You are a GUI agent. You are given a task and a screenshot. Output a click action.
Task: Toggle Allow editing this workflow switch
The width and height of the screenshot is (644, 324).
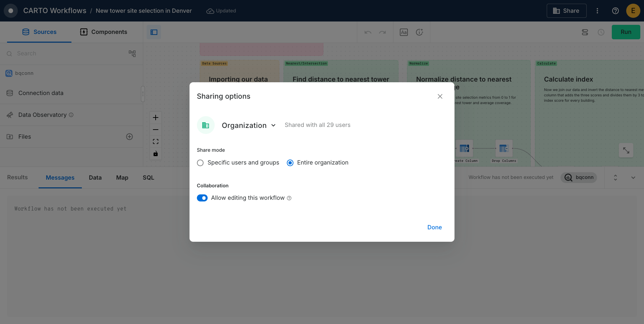point(202,198)
